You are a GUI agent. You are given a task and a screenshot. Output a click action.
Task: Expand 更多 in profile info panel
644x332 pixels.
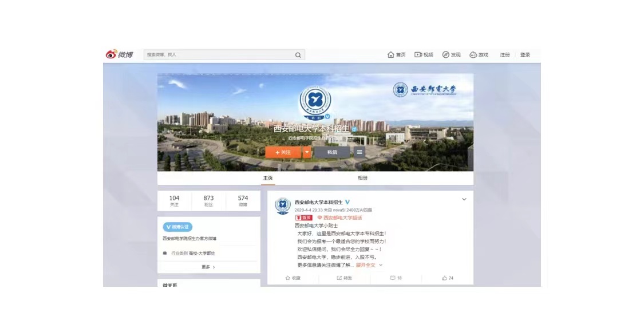pos(208,267)
